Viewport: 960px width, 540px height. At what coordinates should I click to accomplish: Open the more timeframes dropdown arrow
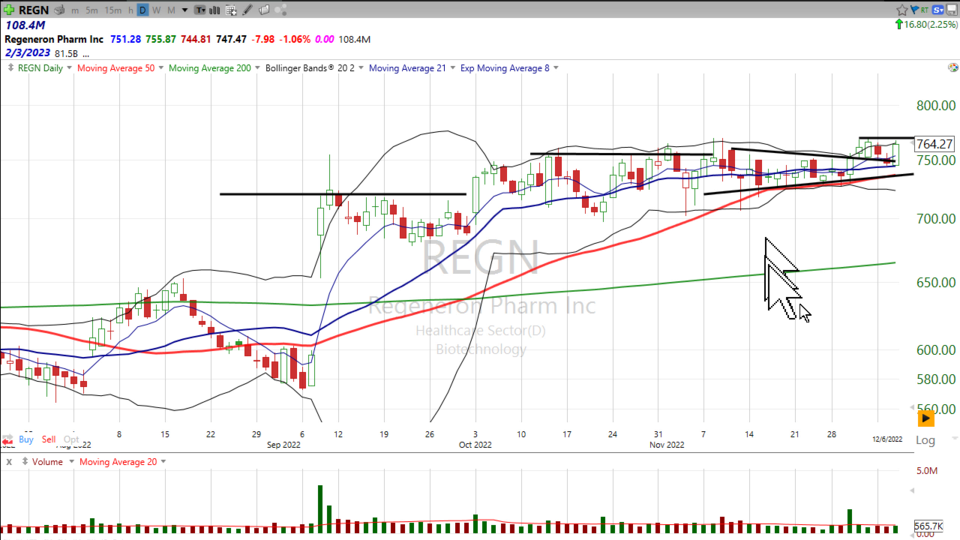pos(185,10)
